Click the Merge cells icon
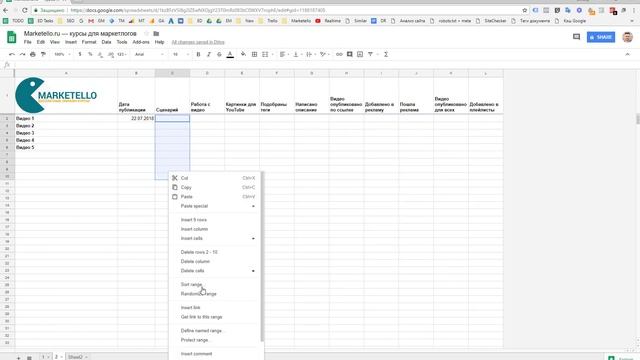The width and height of the screenshot is (640, 360). 265,54
